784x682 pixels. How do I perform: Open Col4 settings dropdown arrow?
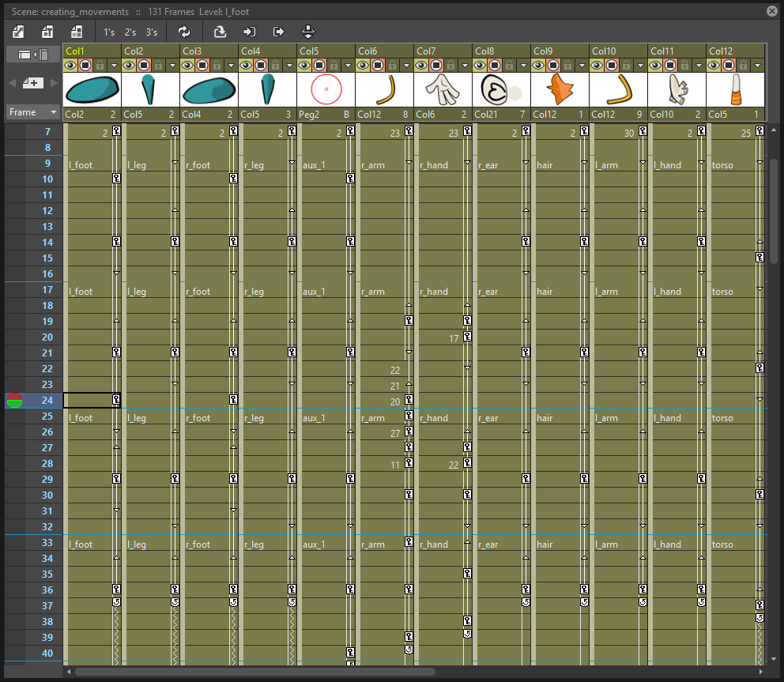289,66
